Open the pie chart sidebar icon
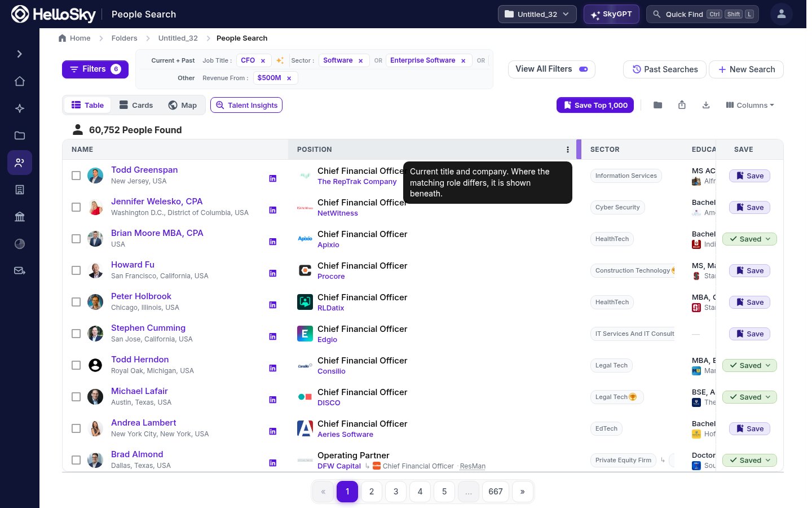812x508 pixels. pos(20,244)
